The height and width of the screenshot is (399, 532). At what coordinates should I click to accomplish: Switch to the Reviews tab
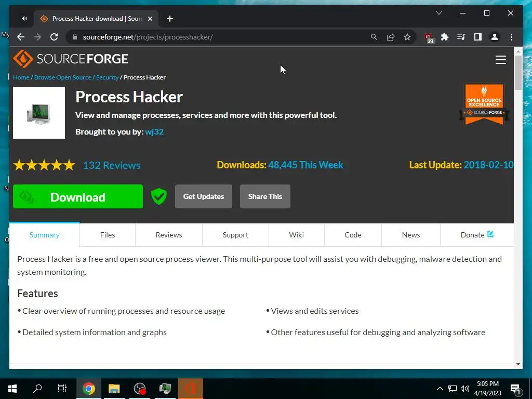pyautogui.click(x=169, y=235)
